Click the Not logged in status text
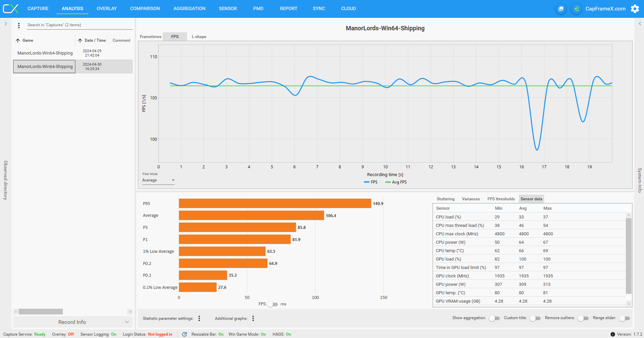The width and height of the screenshot is (644, 338). [160, 334]
